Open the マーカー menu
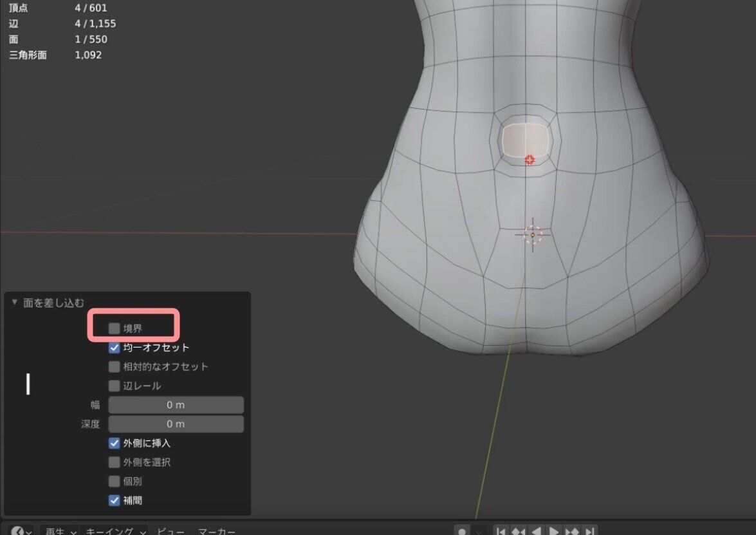This screenshot has width=756, height=535. (x=216, y=531)
